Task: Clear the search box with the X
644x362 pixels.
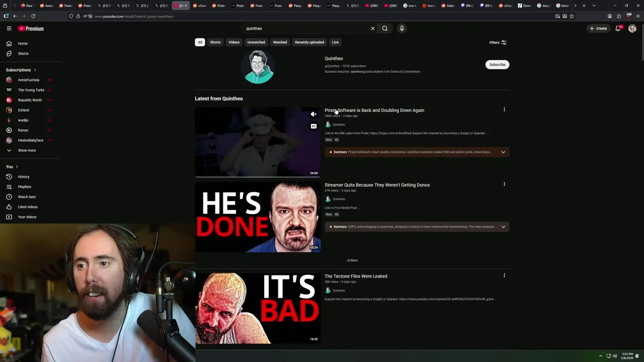Action: (373, 29)
